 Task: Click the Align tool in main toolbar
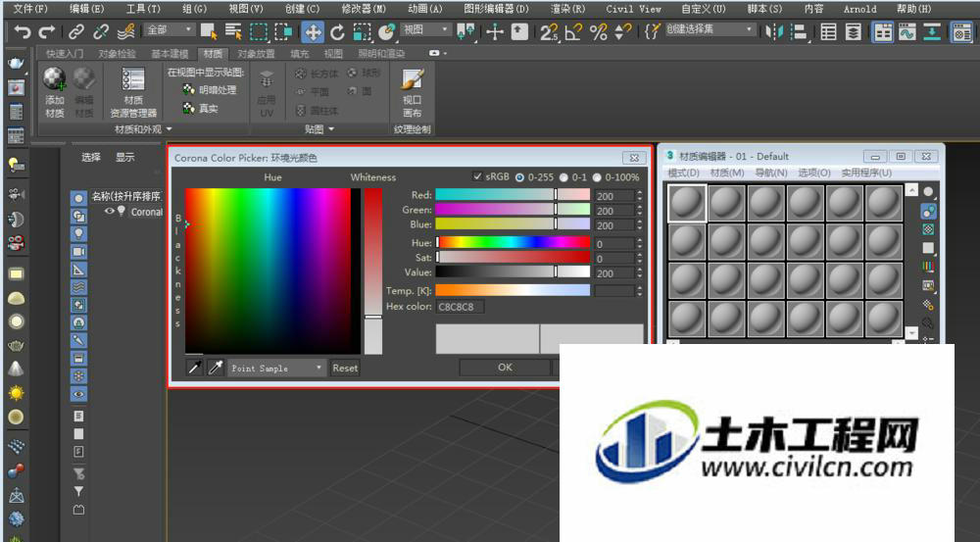(x=799, y=32)
